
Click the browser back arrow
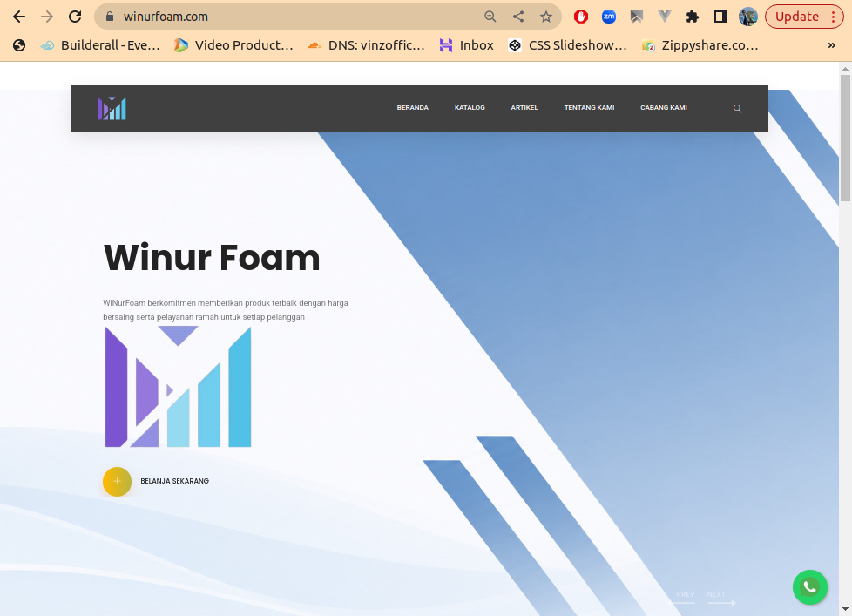pyautogui.click(x=19, y=17)
